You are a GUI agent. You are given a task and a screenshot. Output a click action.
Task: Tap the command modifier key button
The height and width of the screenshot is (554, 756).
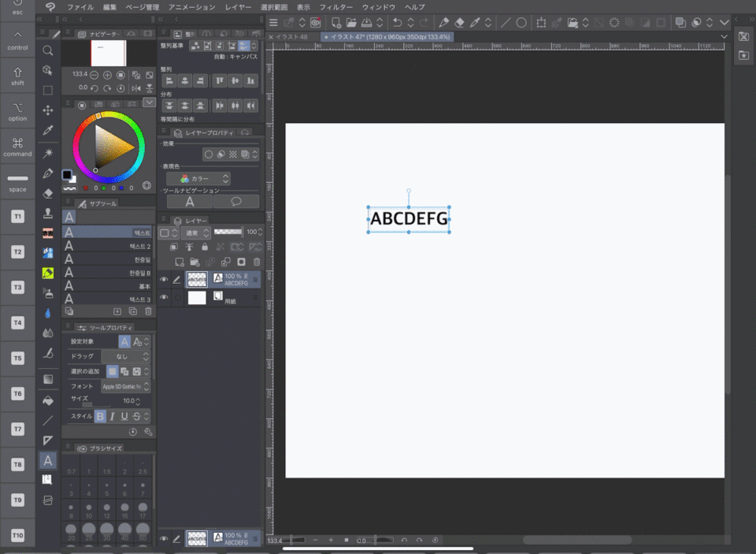[x=17, y=147]
